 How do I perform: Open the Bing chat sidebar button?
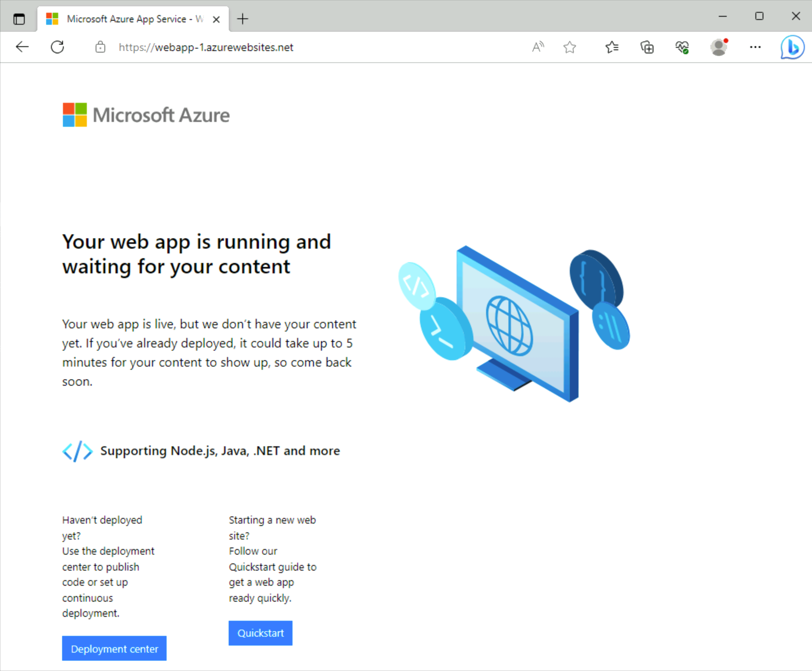792,47
